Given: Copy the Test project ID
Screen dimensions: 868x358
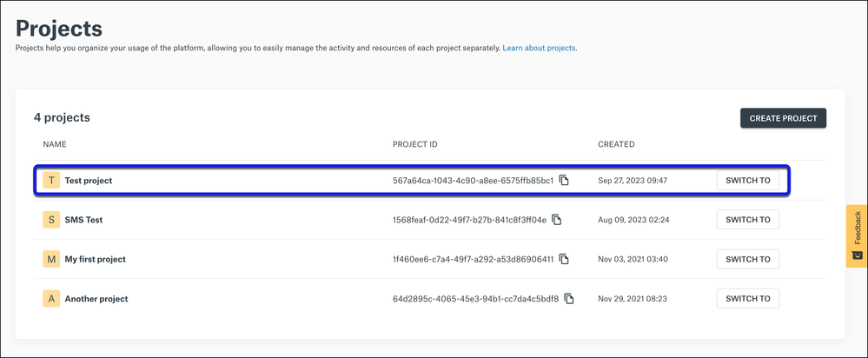Looking at the screenshot, I should (564, 181).
